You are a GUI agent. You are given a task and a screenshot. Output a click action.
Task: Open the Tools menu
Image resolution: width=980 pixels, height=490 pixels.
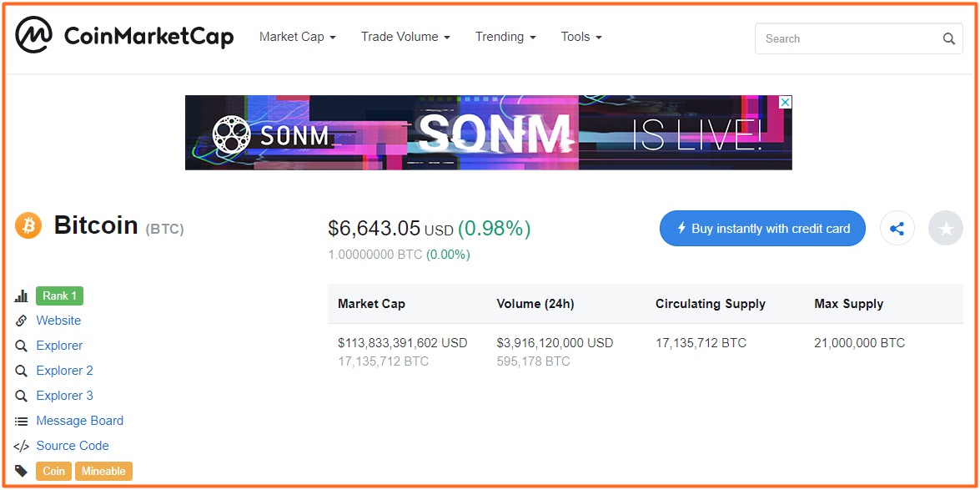click(x=581, y=37)
